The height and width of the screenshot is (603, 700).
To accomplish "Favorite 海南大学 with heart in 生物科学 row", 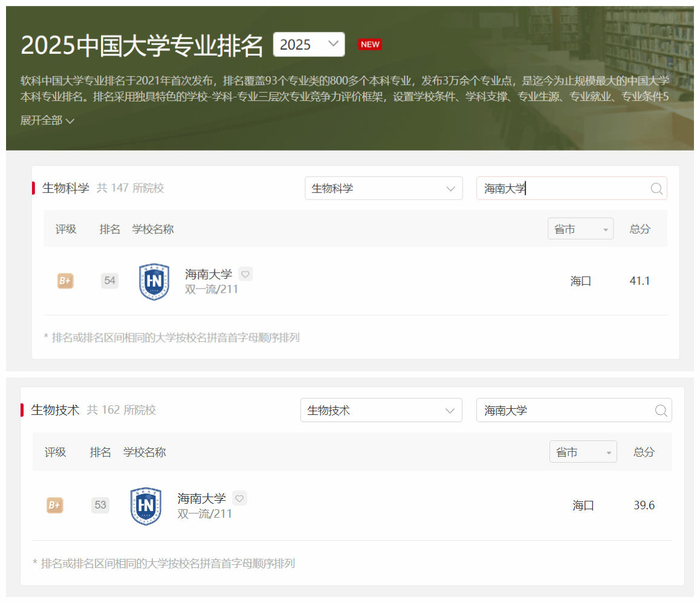I will [245, 274].
